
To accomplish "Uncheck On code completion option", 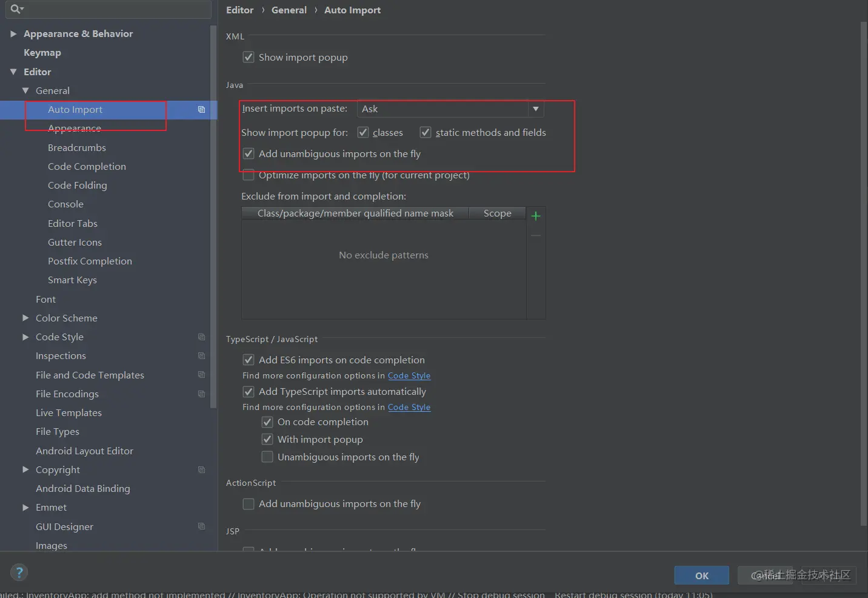I will pyautogui.click(x=267, y=422).
